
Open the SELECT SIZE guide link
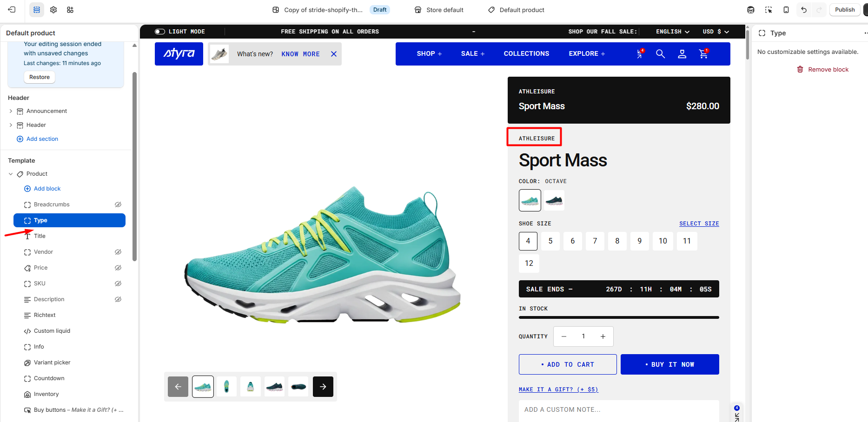click(x=699, y=224)
